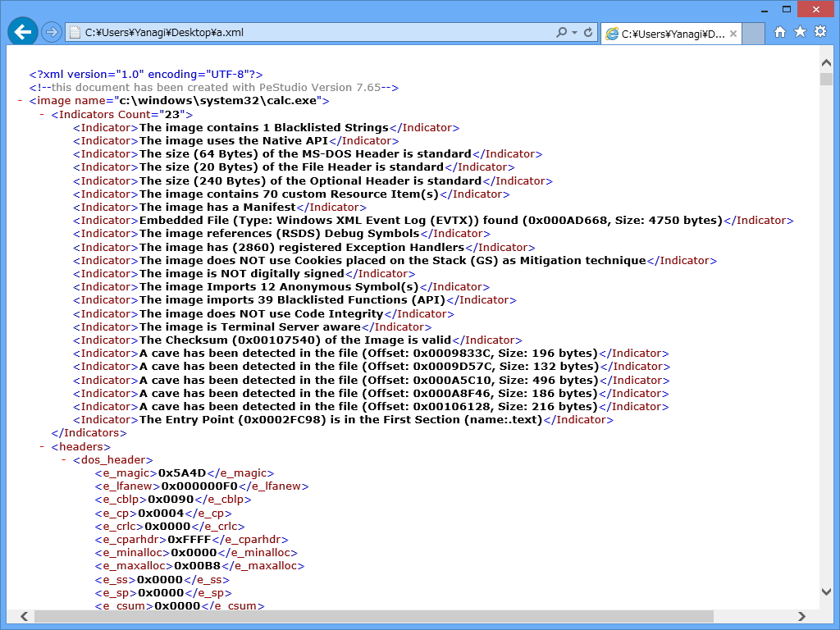Click the Entry Point 0x0002FC98 indicator

click(x=340, y=419)
